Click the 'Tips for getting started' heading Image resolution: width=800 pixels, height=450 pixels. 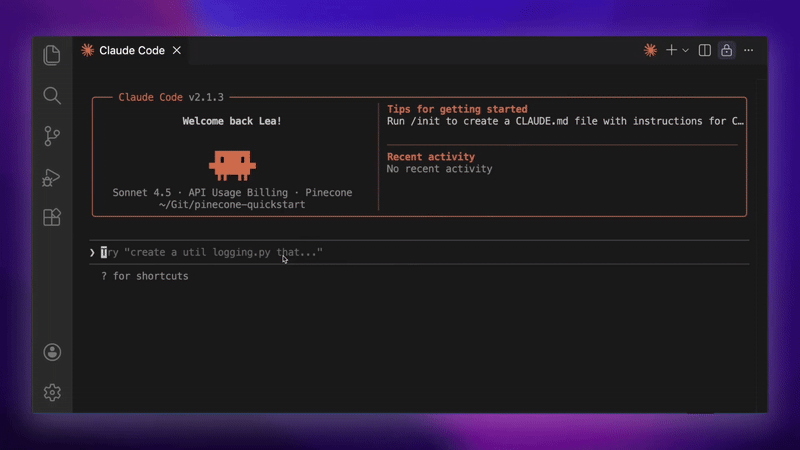click(456, 109)
